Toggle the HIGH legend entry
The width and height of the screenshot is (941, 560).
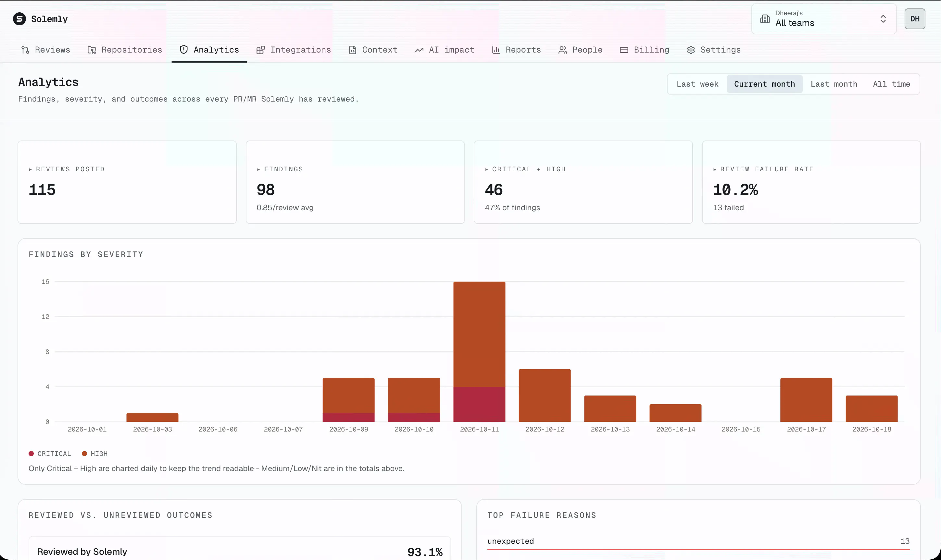pyautogui.click(x=95, y=454)
